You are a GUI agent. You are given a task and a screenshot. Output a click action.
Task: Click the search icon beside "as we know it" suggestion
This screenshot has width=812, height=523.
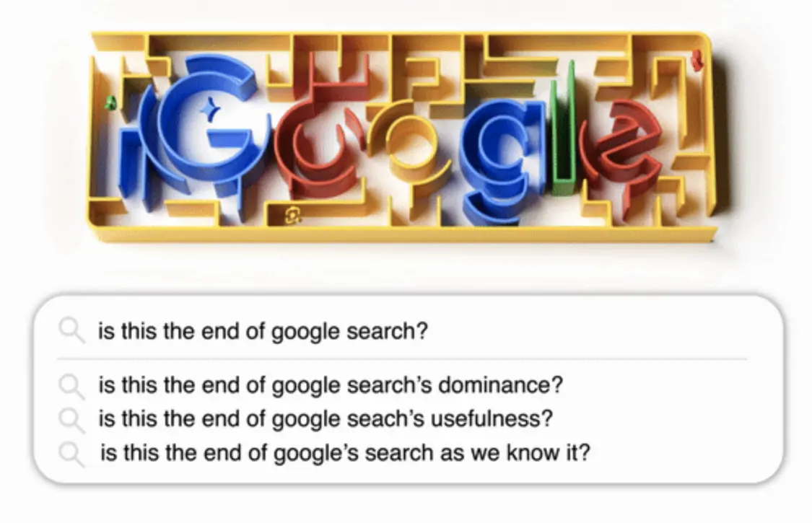pyautogui.click(x=71, y=454)
